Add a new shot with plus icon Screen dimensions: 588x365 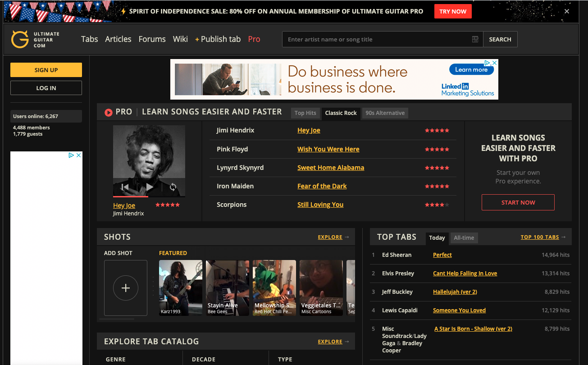coord(126,288)
